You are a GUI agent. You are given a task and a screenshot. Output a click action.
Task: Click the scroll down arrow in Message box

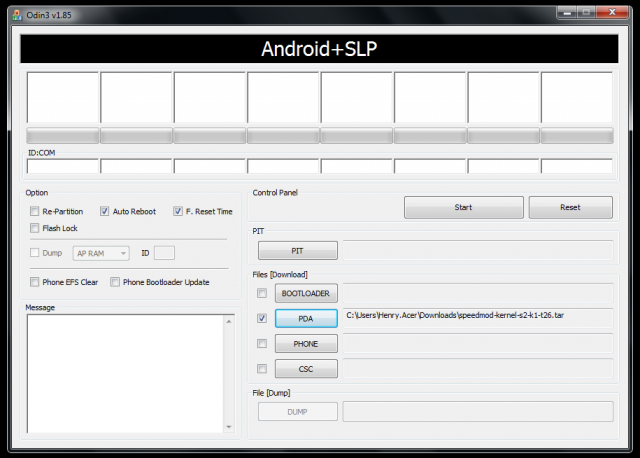[x=229, y=427]
